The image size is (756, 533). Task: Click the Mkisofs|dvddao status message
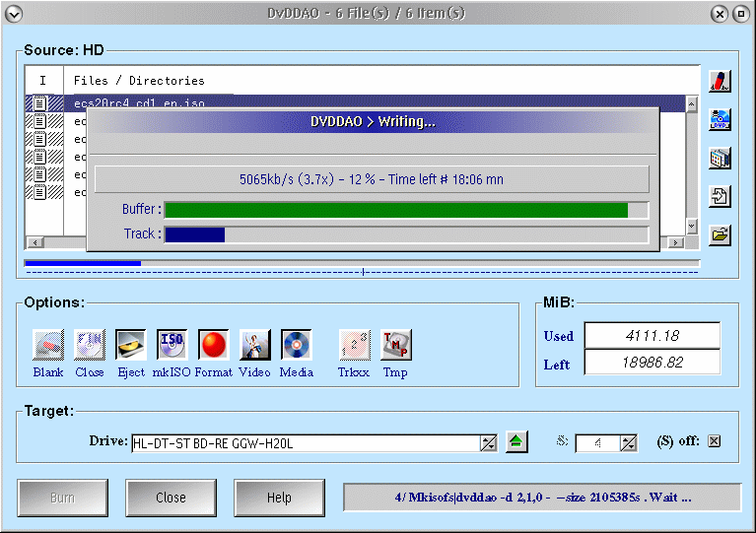(542, 498)
